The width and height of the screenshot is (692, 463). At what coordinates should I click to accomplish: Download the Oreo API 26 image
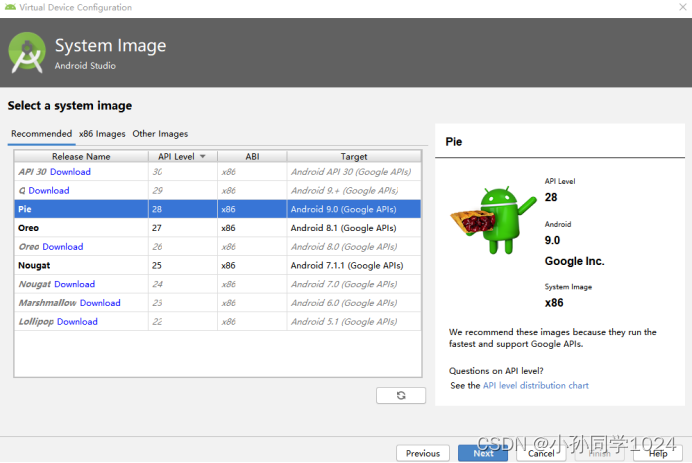63,247
